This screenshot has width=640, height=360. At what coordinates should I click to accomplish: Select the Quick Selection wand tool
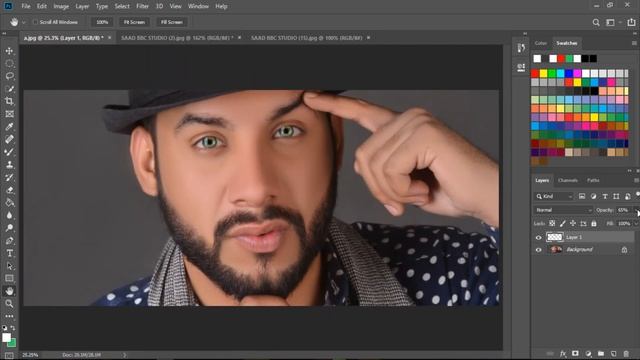coord(9,89)
